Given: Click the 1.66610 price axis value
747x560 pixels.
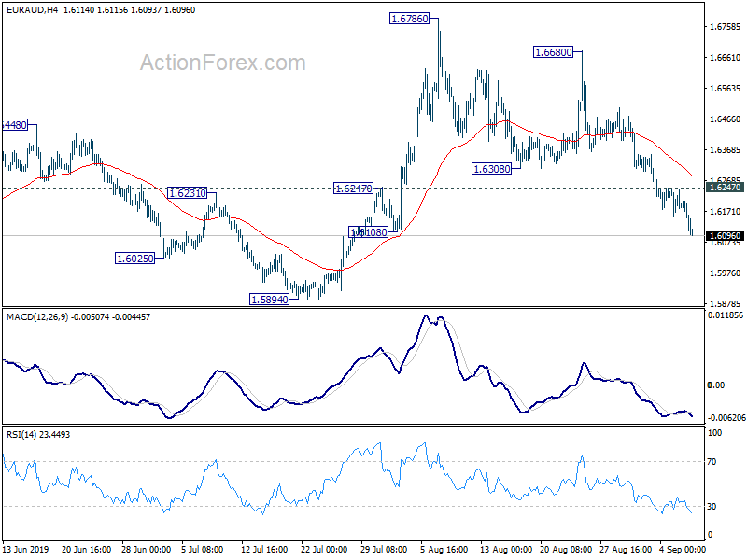Looking at the screenshot, I should pos(726,58).
